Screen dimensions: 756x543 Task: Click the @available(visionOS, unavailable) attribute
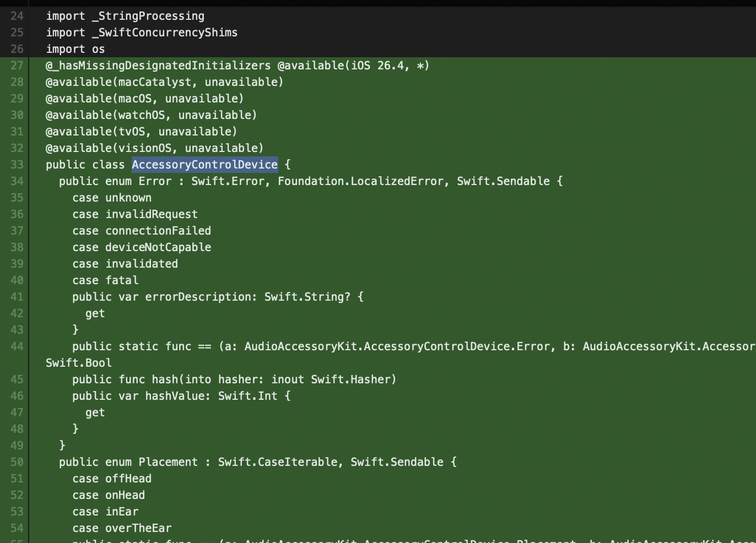coord(154,148)
